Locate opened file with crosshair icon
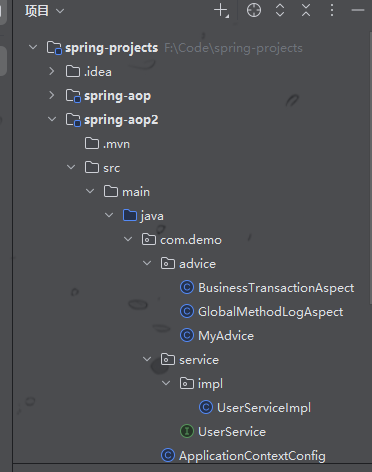Viewport: 372px width, 472px height. click(x=254, y=10)
